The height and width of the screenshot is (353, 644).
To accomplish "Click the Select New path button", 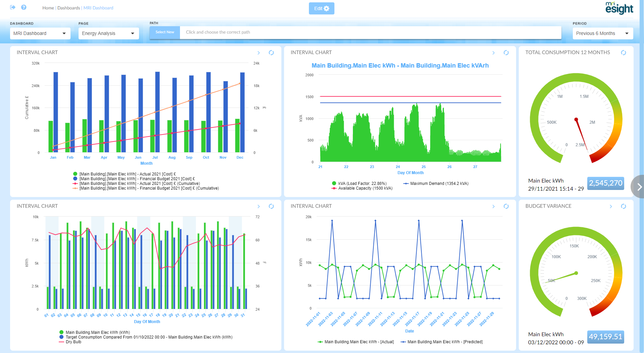I will coord(164,32).
